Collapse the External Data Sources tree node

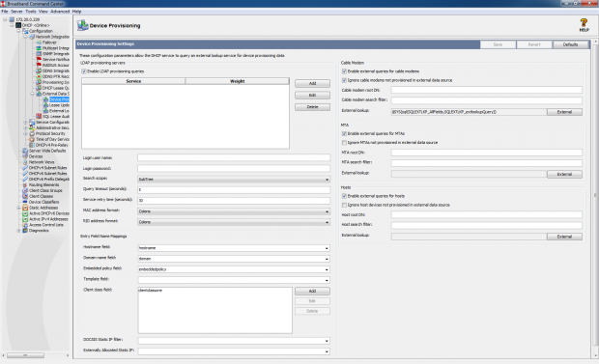32,94
